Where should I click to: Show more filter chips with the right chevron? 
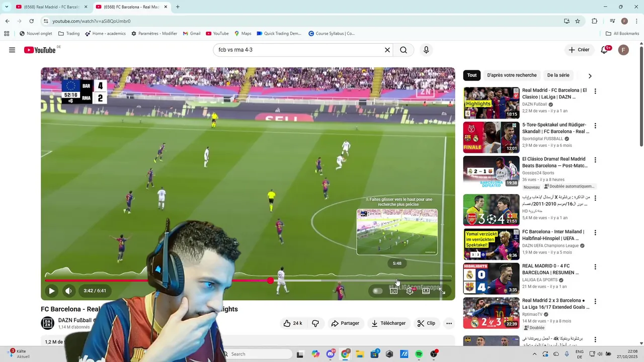tap(590, 76)
